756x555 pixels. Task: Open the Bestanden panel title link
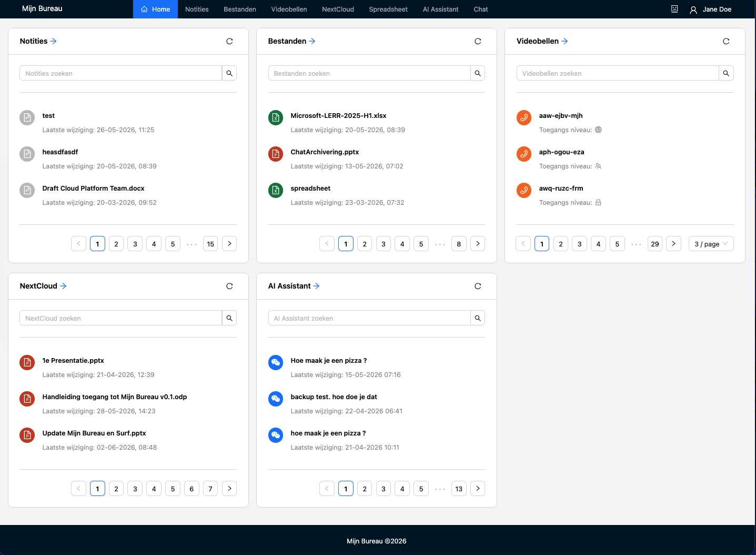click(x=291, y=41)
